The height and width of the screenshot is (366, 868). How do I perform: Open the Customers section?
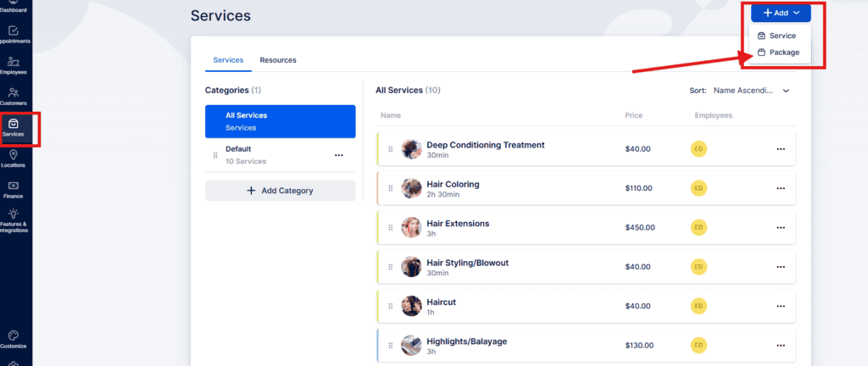[x=14, y=97]
